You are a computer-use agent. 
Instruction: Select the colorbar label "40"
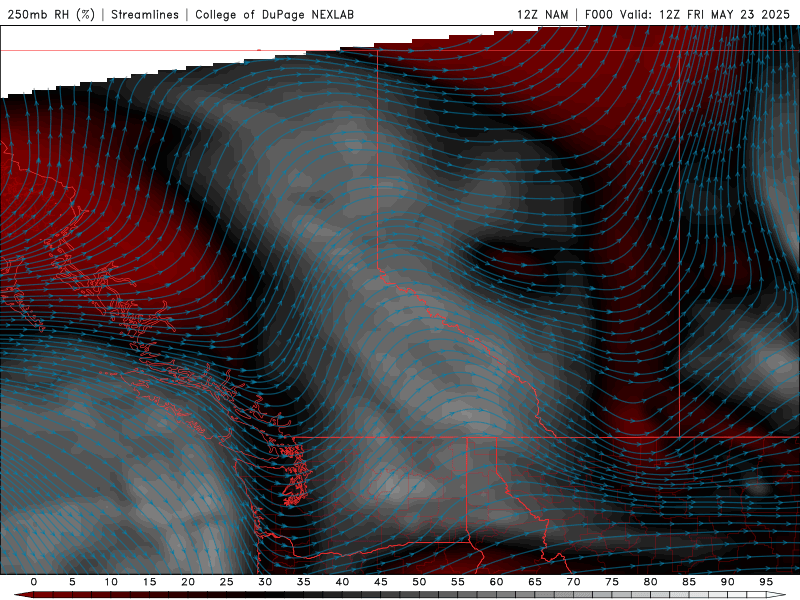click(342, 582)
